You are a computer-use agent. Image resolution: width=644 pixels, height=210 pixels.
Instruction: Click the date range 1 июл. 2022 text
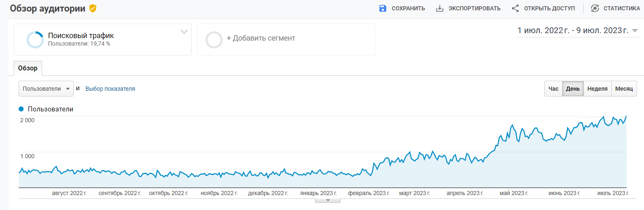pyautogui.click(x=573, y=30)
